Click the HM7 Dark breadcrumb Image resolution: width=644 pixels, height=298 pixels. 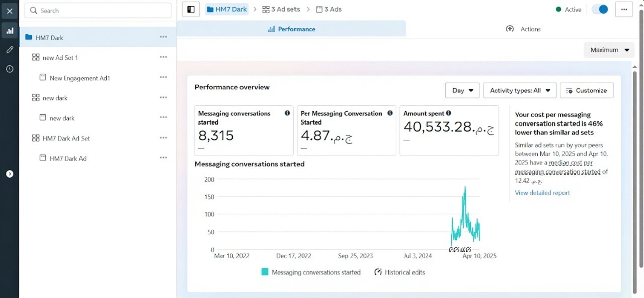(x=227, y=9)
